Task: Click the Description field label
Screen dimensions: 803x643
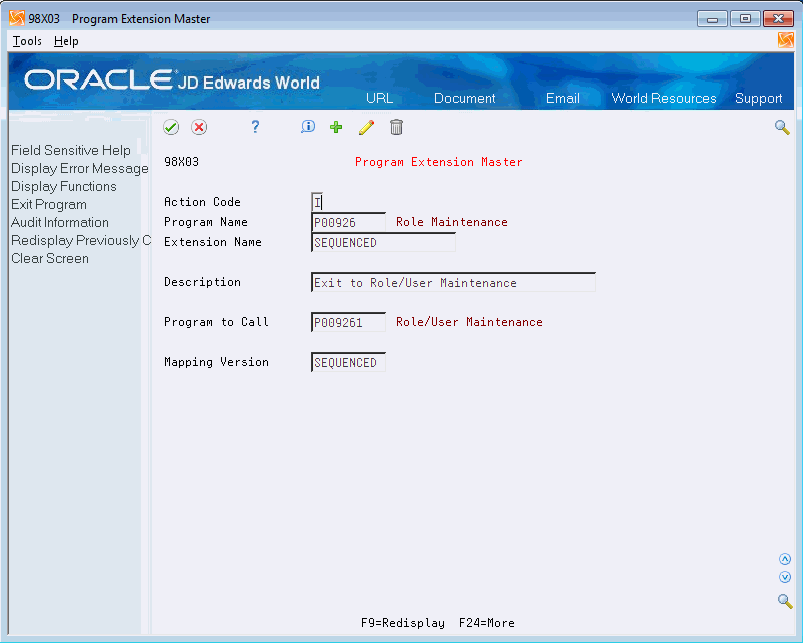Action: pyautogui.click(x=202, y=282)
